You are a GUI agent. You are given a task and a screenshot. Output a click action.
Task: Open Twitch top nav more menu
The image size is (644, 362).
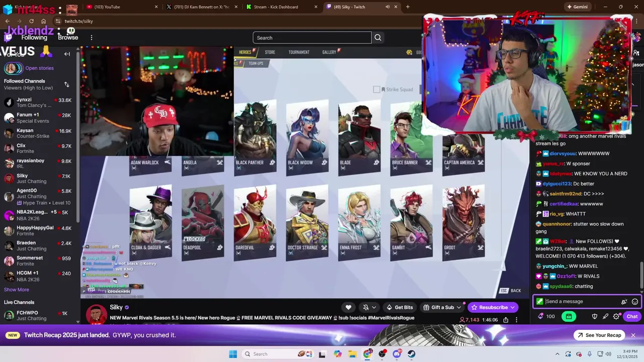(92, 38)
